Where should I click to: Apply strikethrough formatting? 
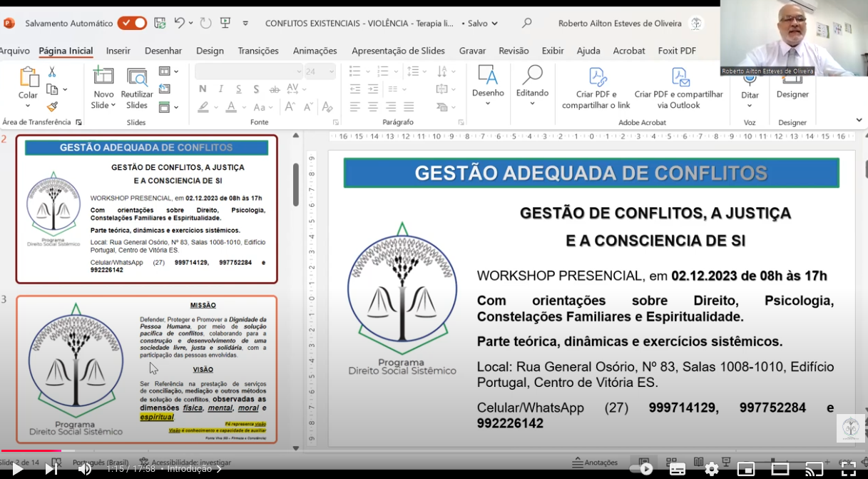[x=275, y=90]
